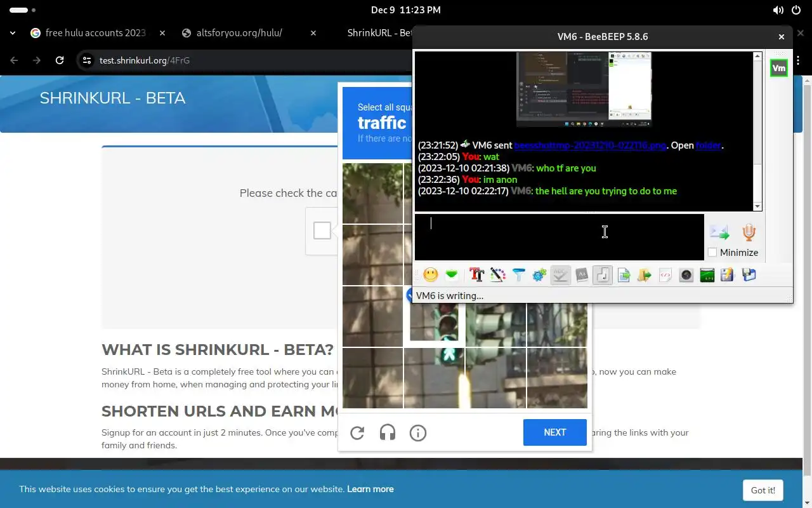
Task: Click the volume icon in the top bar
Action: click(x=778, y=10)
